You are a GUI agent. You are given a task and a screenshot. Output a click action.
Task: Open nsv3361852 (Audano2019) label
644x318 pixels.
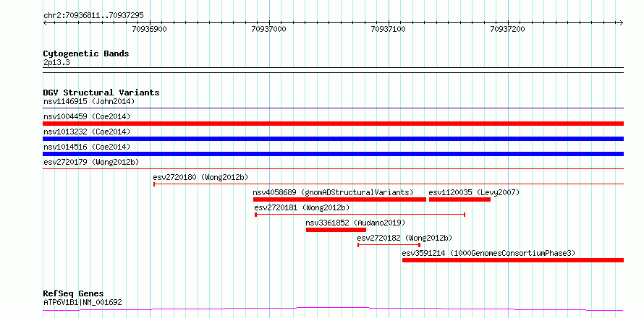click(x=356, y=223)
